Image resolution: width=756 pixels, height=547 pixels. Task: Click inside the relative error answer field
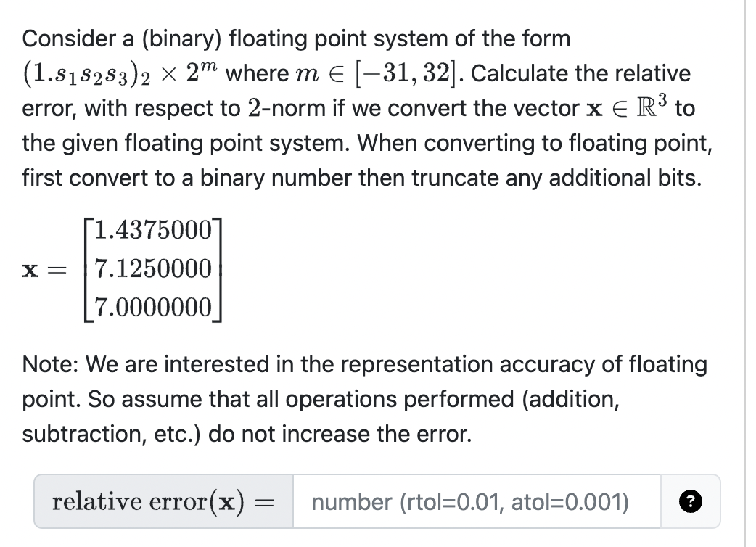(475, 501)
